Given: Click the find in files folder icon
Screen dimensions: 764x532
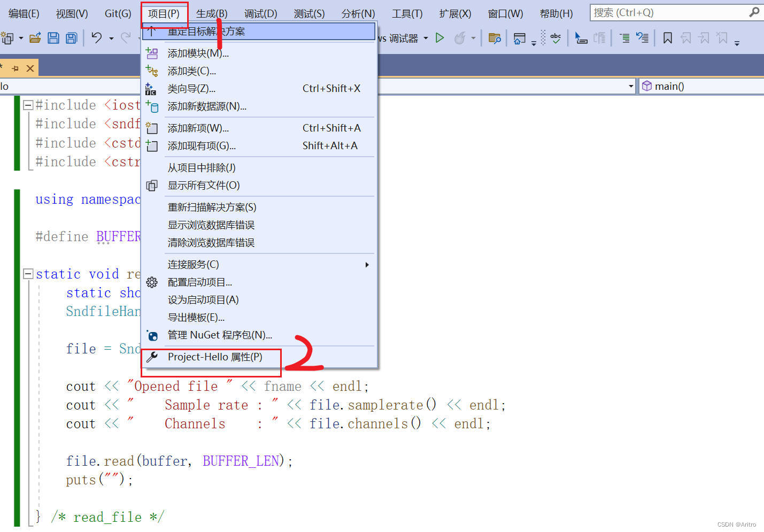Looking at the screenshot, I should [495, 38].
